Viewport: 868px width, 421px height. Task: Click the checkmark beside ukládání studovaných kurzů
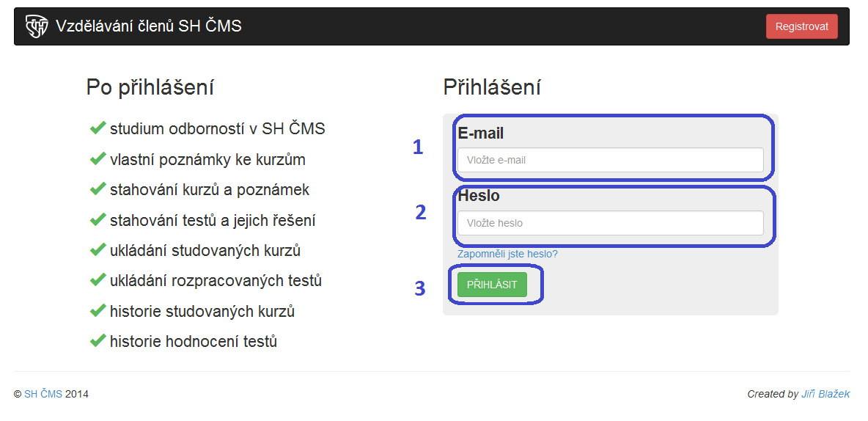98,250
